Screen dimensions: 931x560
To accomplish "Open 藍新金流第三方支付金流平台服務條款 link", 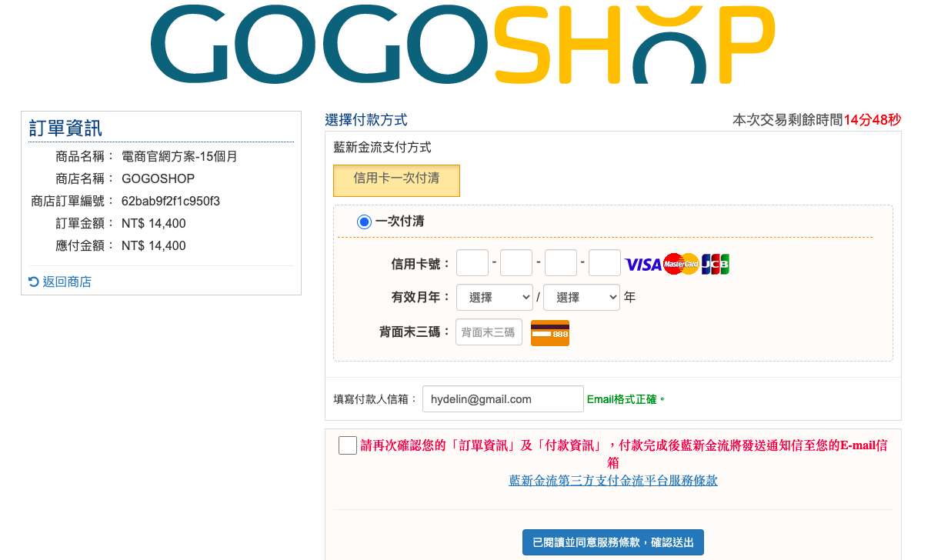I will click(613, 480).
